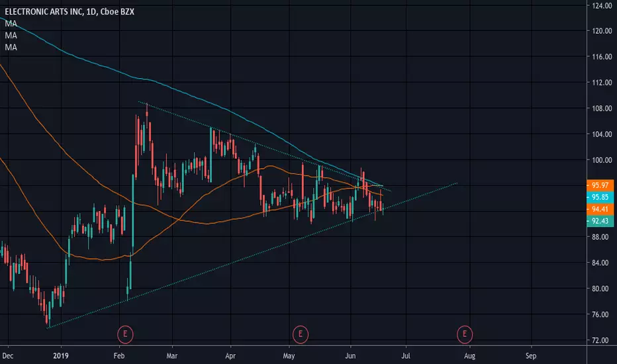
Task: Click the Dec label on time axis
Action: (x=7, y=356)
